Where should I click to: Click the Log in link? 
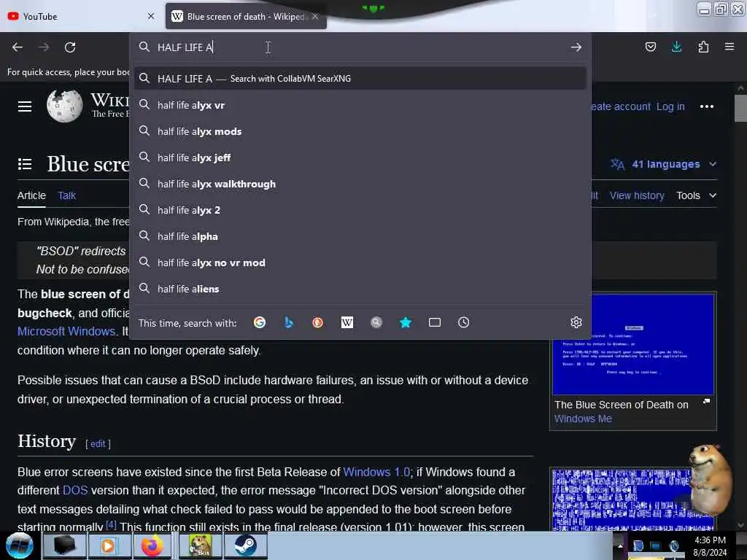[670, 106]
